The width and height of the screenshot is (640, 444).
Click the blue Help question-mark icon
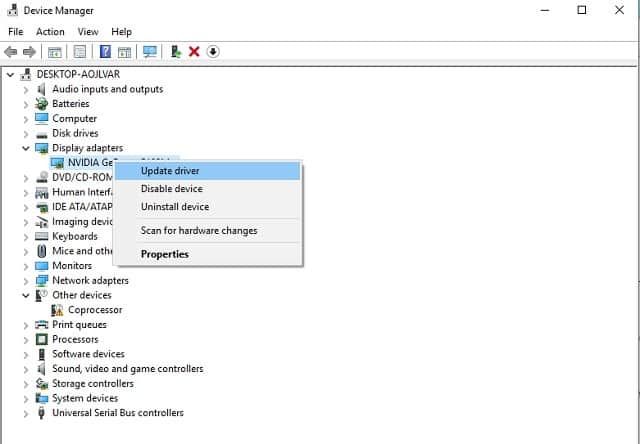tap(105, 52)
